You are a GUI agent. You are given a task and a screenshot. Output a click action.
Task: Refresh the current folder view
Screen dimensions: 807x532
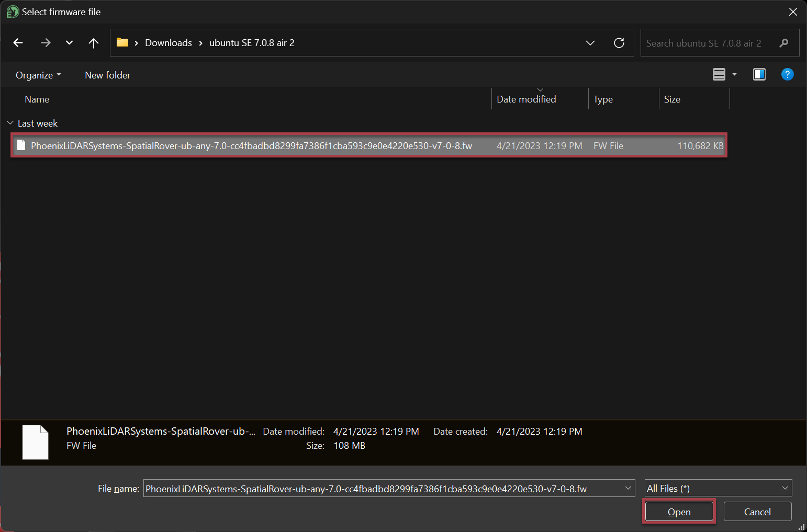click(x=619, y=43)
